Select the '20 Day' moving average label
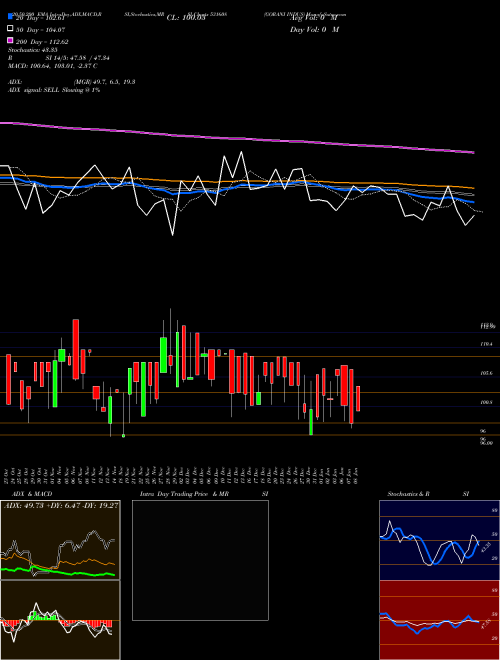The height and width of the screenshot is (660, 500). click(40, 18)
